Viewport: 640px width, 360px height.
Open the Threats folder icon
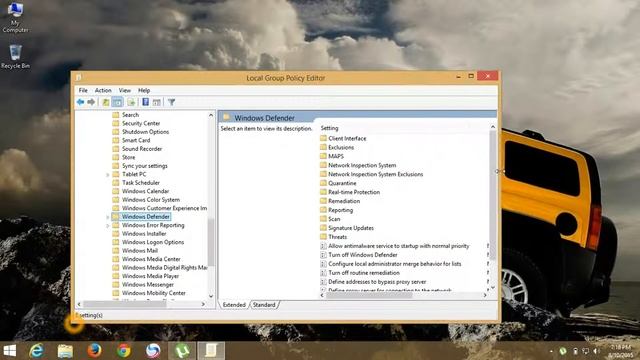(323, 237)
